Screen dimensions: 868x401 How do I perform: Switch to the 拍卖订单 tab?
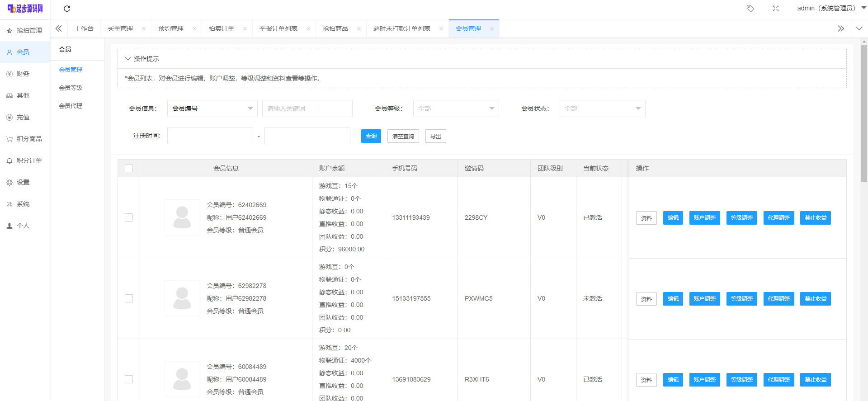pyautogui.click(x=221, y=29)
